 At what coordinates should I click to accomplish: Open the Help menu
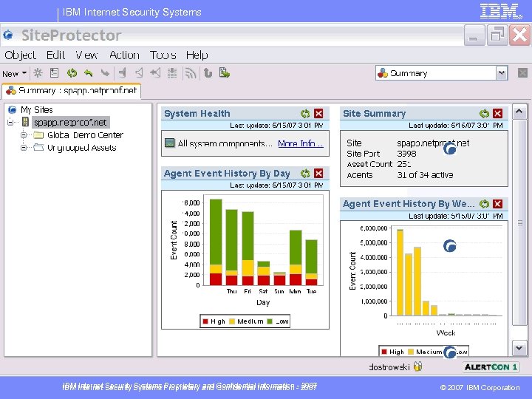(x=197, y=55)
